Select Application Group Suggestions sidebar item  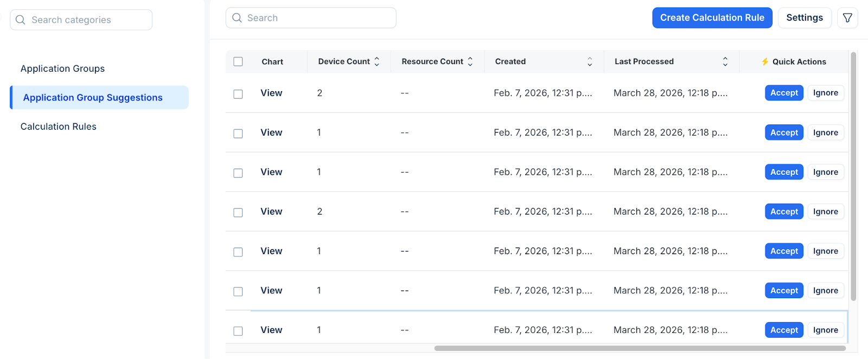click(93, 98)
